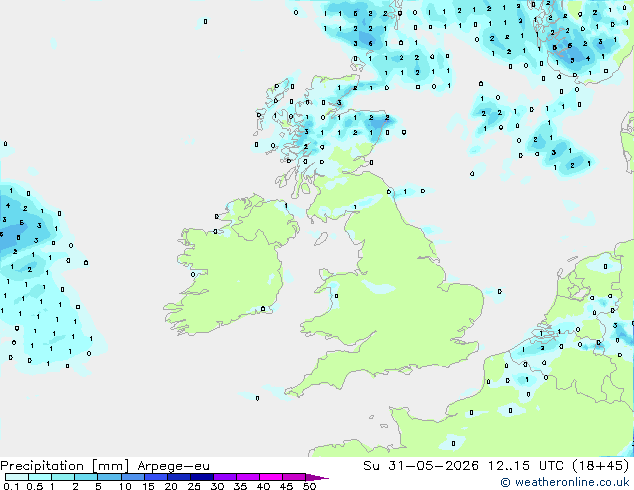Pick the 20–25 mm dark blue swatch

(x=178, y=477)
